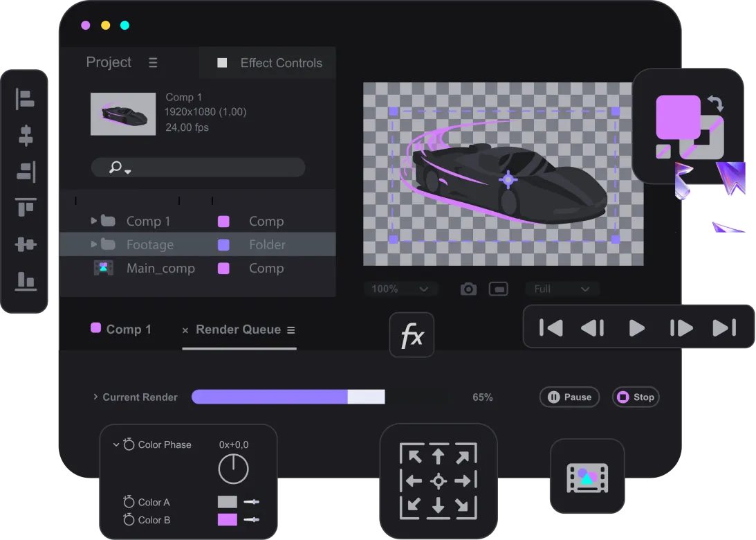756x540 pixels.
Task: Pause the current render
Action: click(x=569, y=397)
